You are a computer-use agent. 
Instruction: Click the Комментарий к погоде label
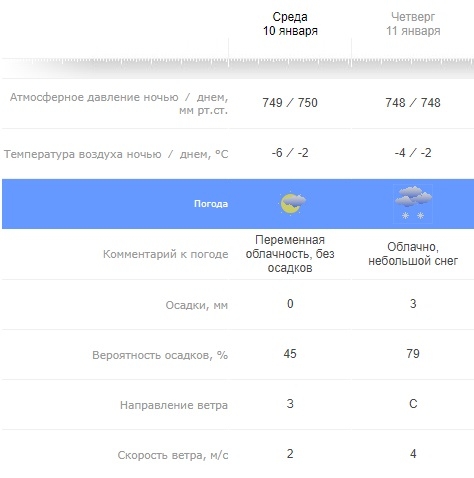166,254
